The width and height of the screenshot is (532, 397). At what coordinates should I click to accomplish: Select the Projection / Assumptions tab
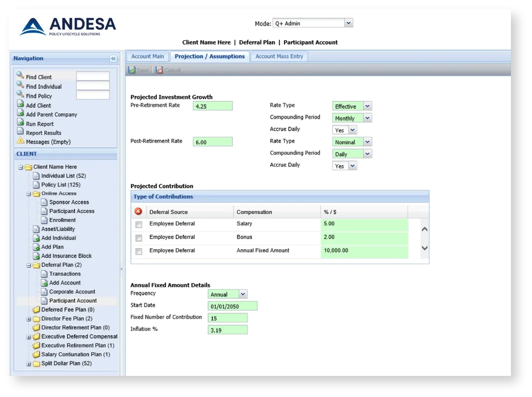[x=210, y=56]
